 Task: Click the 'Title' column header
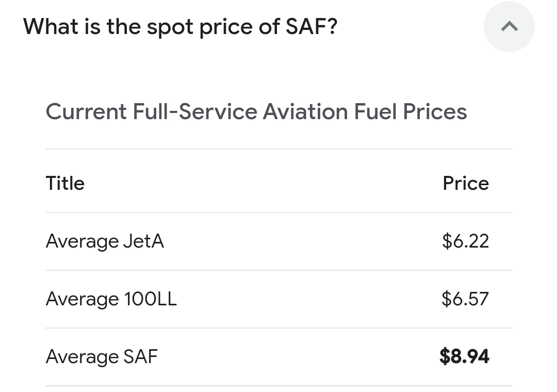(x=65, y=183)
